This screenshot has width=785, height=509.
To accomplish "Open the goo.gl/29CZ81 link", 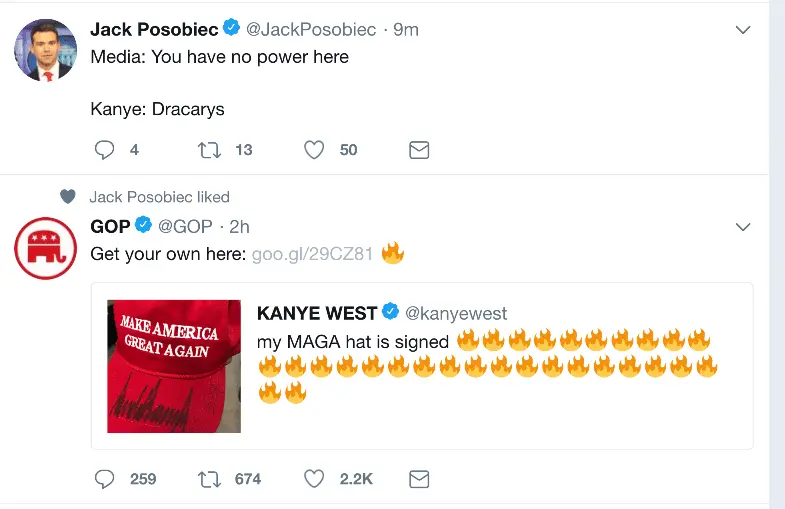I will click(313, 254).
